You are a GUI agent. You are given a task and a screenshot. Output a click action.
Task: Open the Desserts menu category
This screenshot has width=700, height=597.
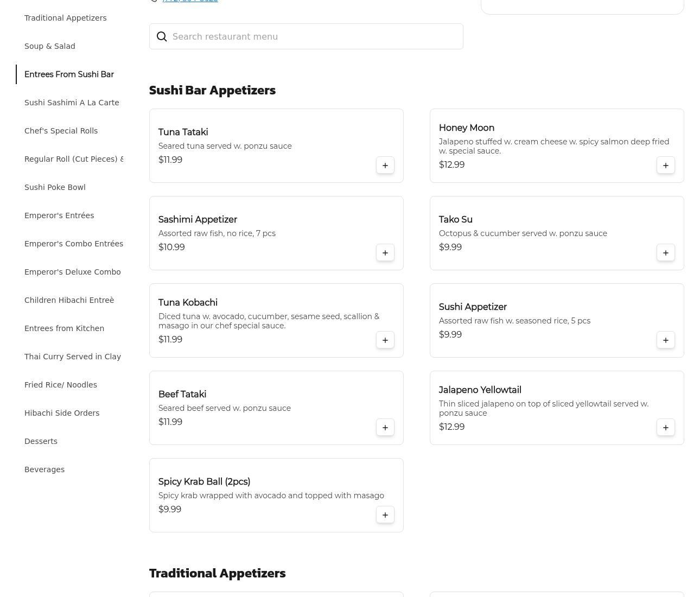[x=41, y=441]
